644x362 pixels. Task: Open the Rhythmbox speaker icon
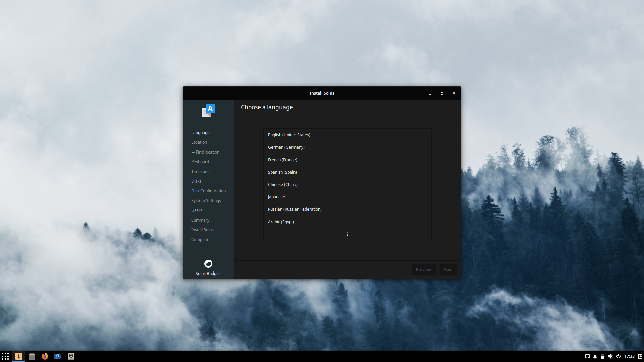click(71, 356)
